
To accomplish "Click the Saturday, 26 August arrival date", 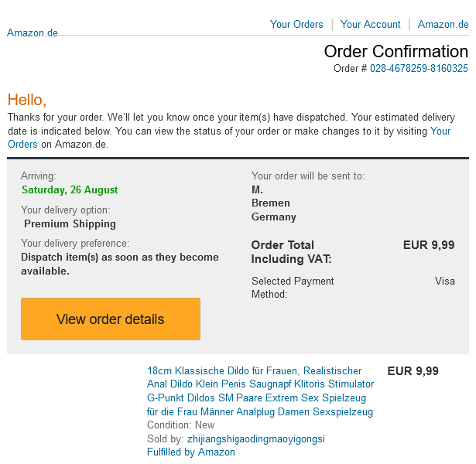I will [70, 190].
